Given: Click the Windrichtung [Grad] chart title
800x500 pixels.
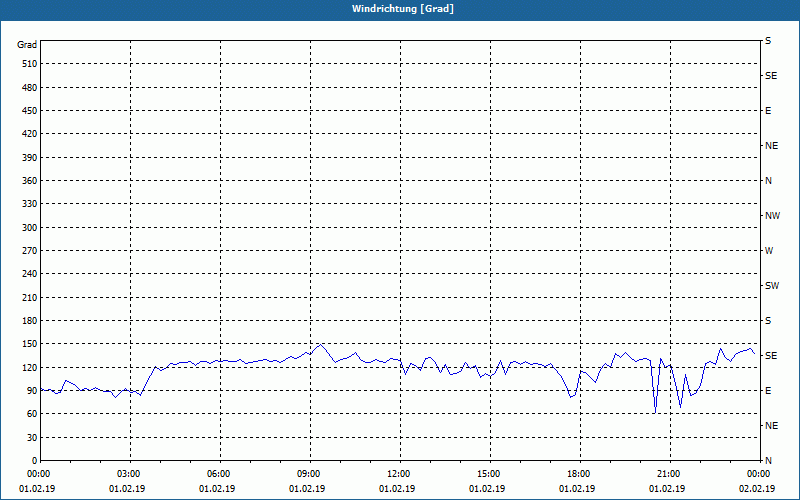Looking at the screenshot, I should (403, 9).
